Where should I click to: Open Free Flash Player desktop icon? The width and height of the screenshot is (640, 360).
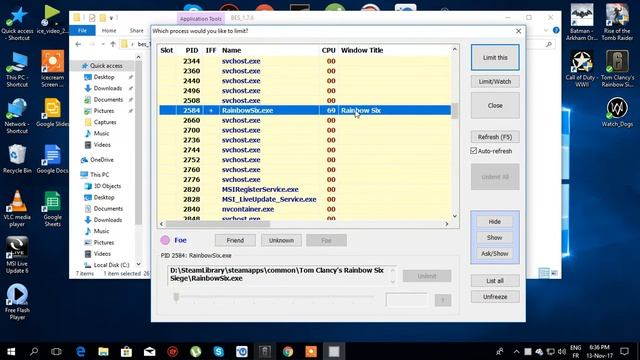click(17, 301)
